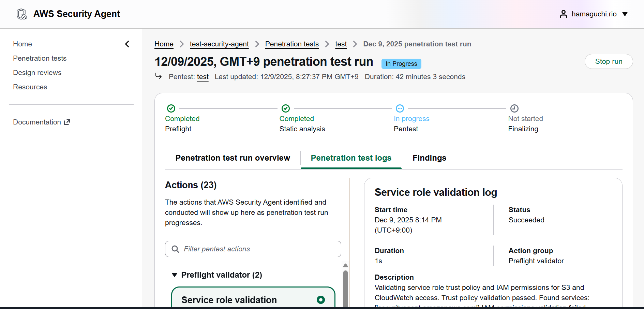Go to test-security-agent breadcrumb link
644x309 pixels.
(219, 44)
